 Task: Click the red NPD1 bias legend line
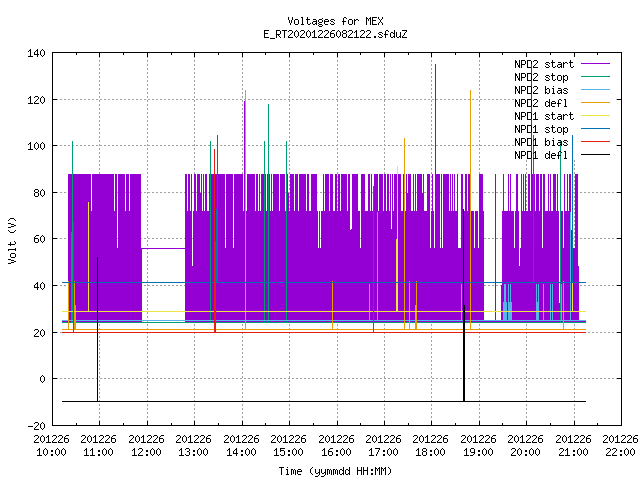pos(595,142)
